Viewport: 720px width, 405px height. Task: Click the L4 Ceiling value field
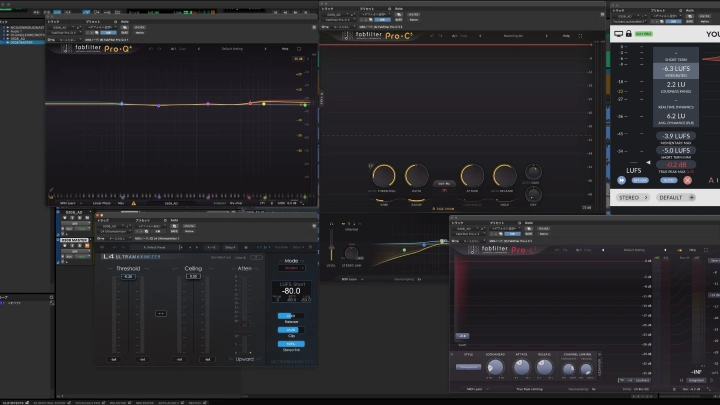tap(193, 277)
